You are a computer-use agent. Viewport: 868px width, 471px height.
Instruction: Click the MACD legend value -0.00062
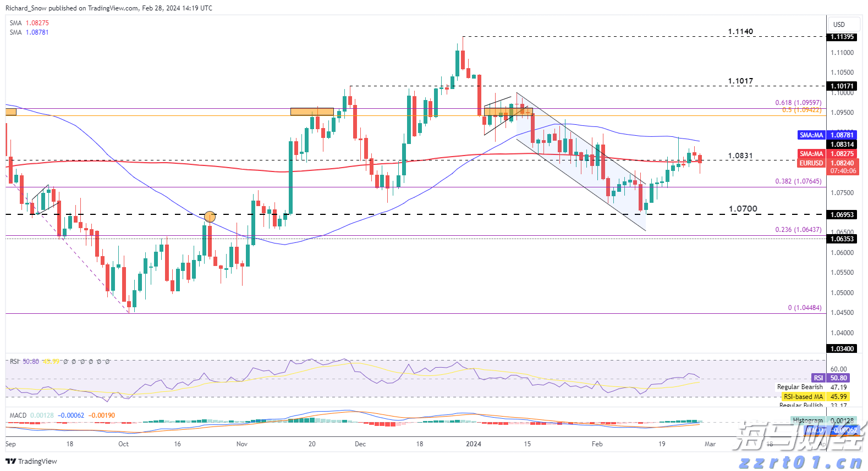(x=71, y=415)
